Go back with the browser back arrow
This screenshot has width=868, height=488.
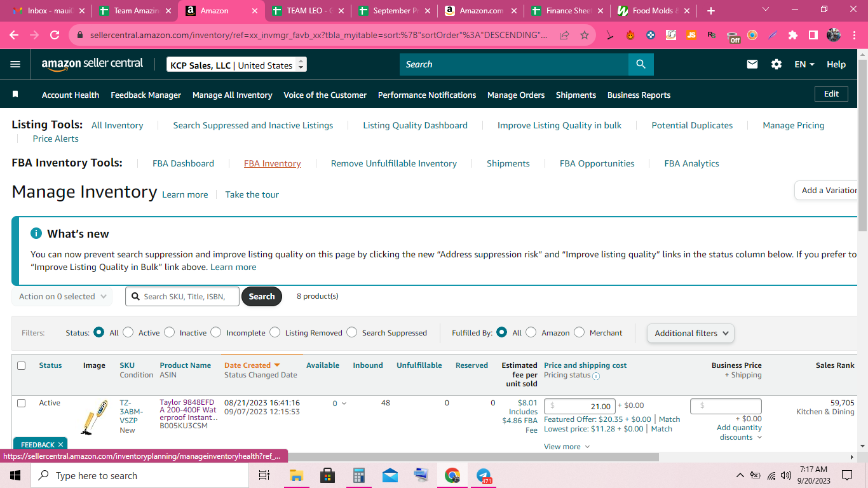point(14,35)
